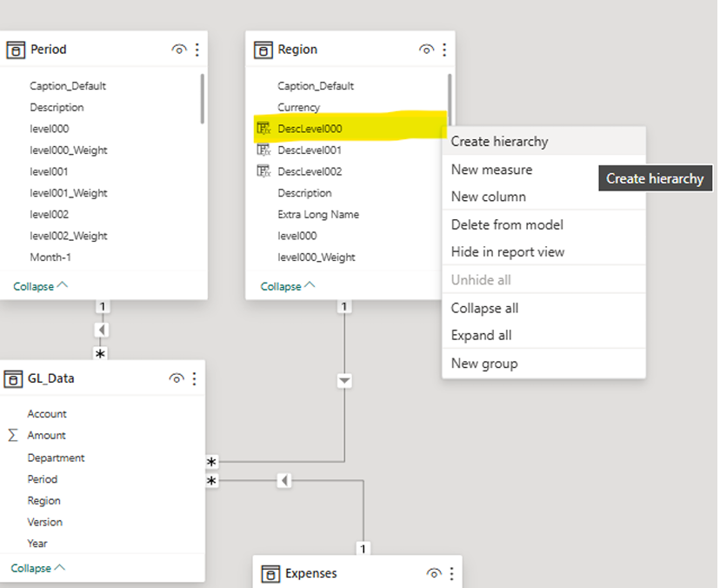Select the level001_Weight field in Period

pyautogui.click(x=69, y=192)
